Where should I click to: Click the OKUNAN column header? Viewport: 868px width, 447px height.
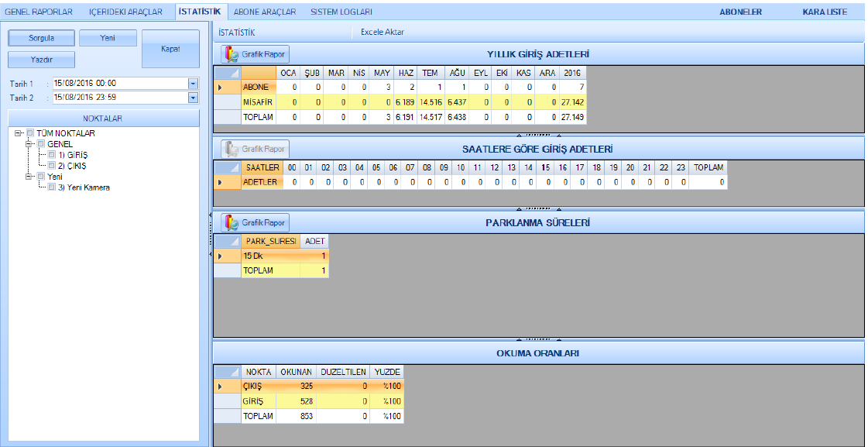point(296,372)
